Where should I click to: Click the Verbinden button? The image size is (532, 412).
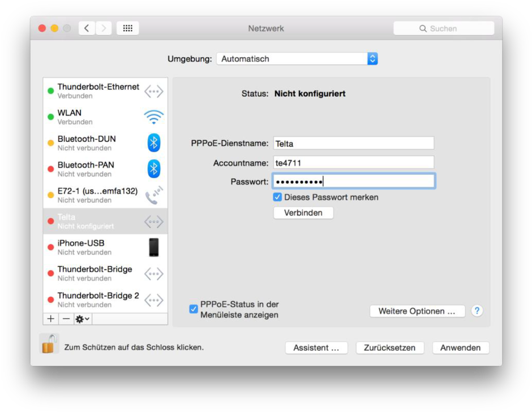click(x=303, y=213)
